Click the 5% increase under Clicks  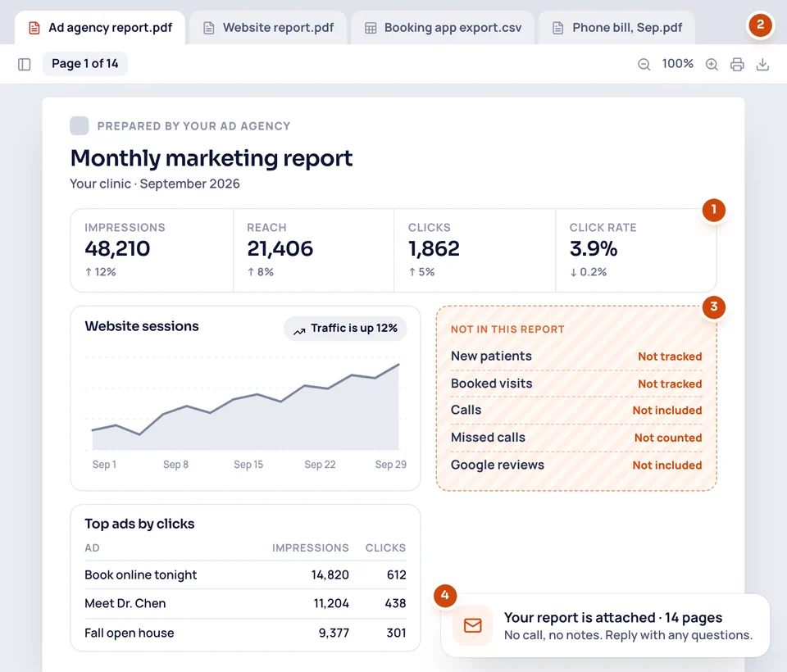pyautogui.click(x=421, y=272)
